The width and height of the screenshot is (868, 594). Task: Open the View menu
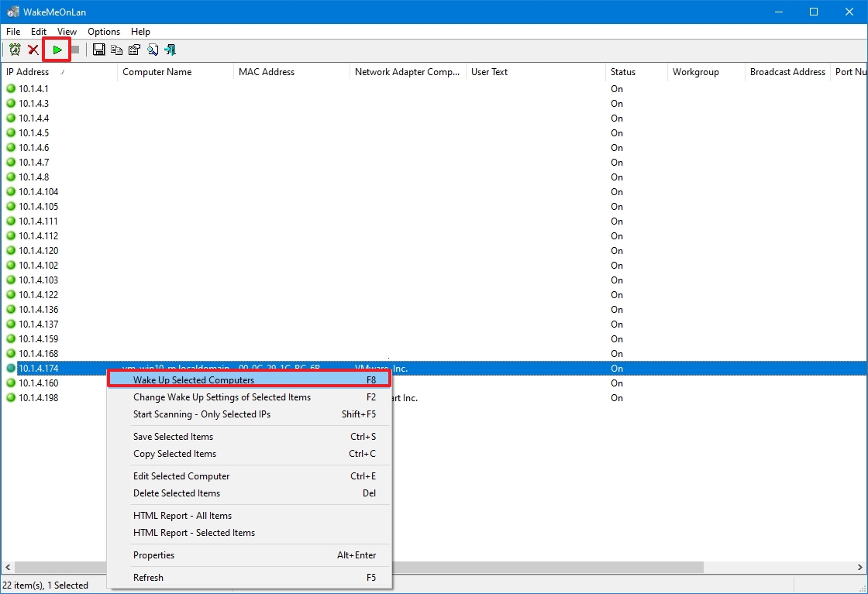(67, 32)
